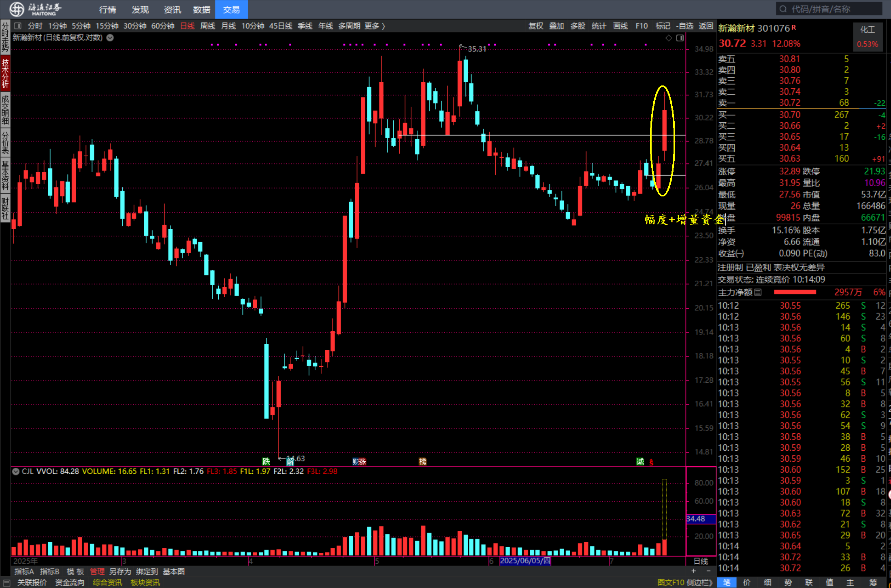Select the 5分钟 period
891x588 pixels.
tap(81, 26)
